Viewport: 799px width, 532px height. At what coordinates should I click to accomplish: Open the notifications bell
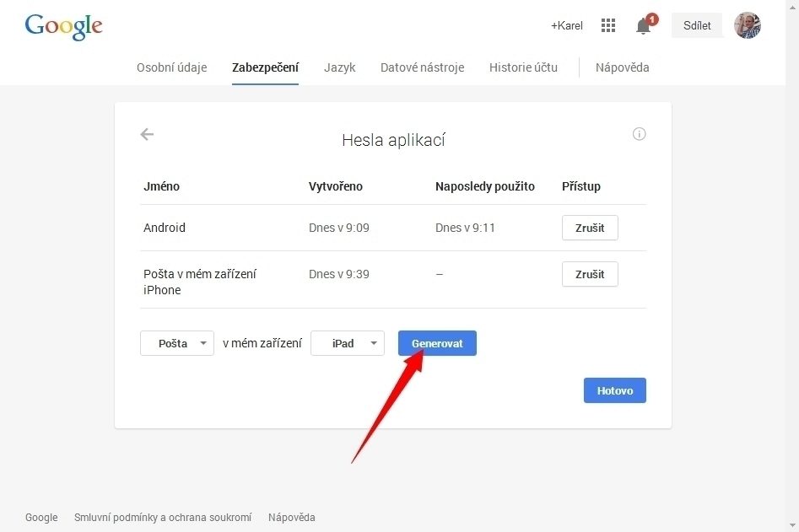pos(644,25)
